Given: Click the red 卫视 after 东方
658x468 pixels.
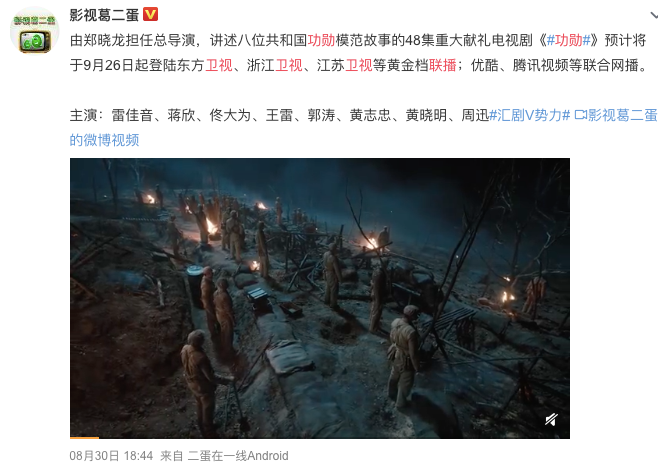Looking at the screenshot, I should (219, 65).
